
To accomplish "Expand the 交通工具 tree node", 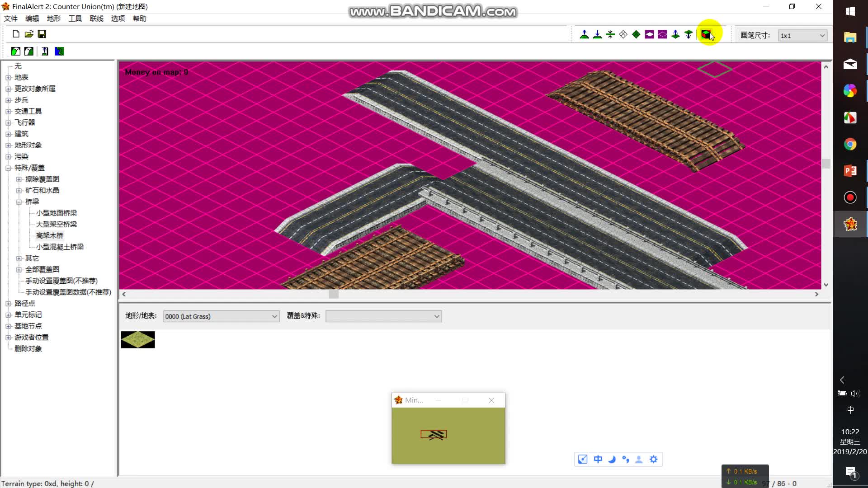I will (8, 112).
